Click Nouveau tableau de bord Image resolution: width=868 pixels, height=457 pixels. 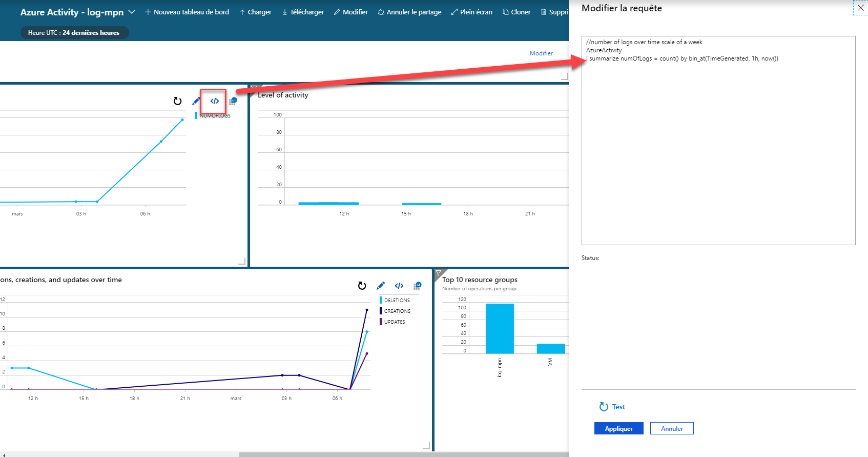(187, 12)
